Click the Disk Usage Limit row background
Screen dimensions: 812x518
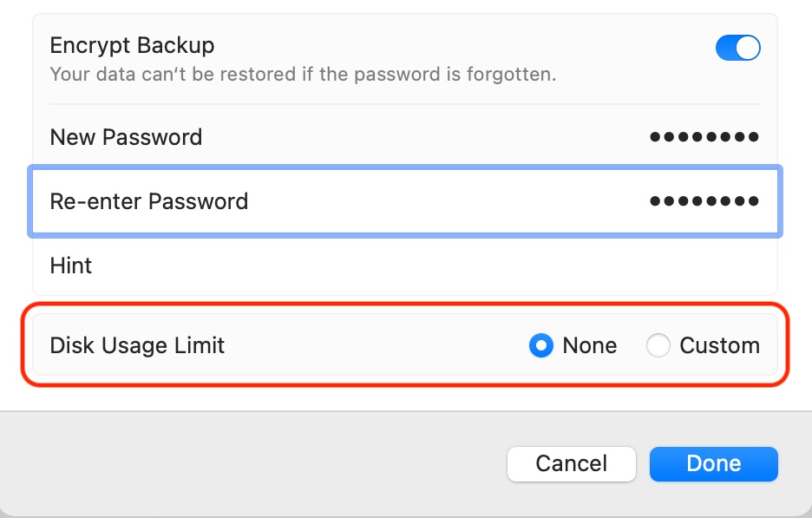[373, 345]
